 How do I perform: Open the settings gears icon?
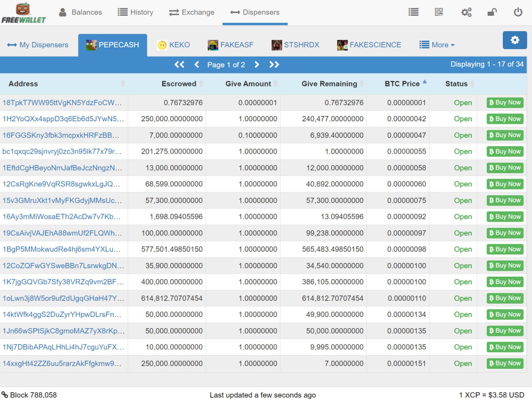[x=466, y=12]
